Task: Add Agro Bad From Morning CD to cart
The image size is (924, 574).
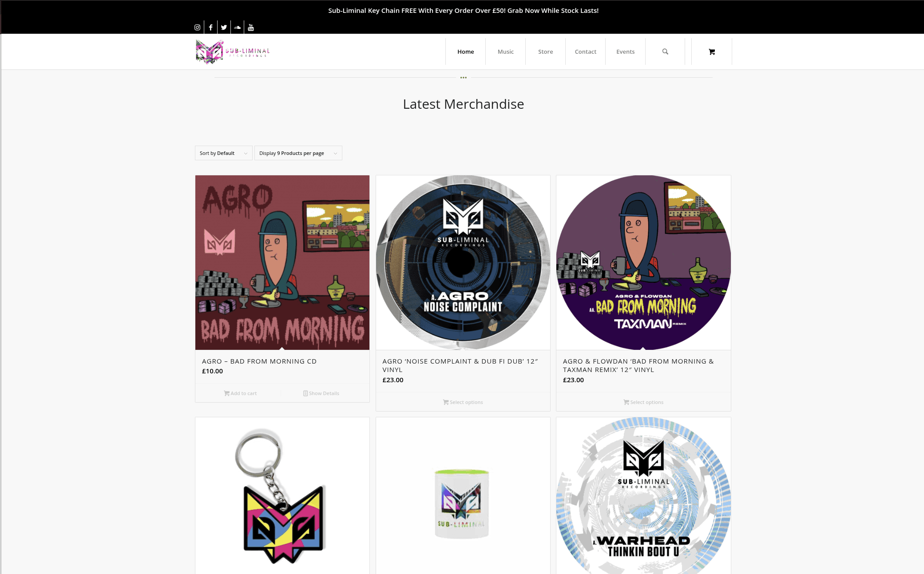Action: [240, 393]
